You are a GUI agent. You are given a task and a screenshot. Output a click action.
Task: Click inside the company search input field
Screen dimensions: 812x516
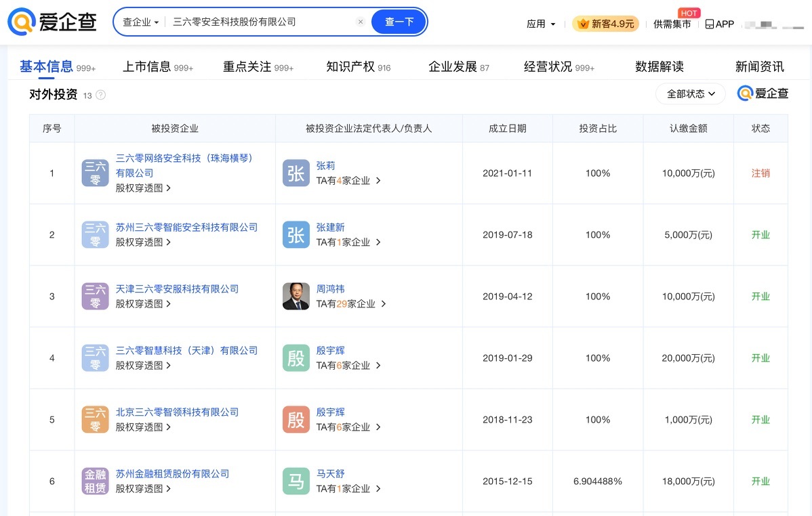[x=258, y=22]
